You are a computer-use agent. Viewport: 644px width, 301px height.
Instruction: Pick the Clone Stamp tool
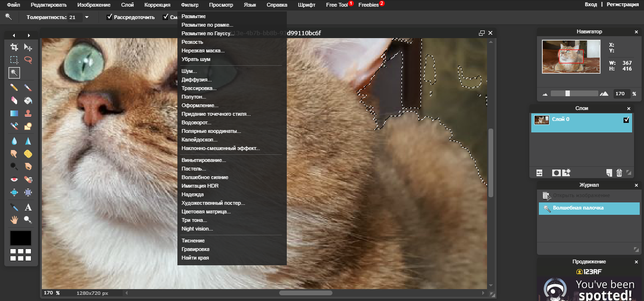click(x=28, y=114)
